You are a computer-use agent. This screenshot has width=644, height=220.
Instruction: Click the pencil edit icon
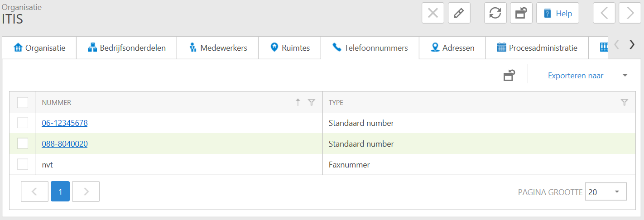tap(459, 13)
